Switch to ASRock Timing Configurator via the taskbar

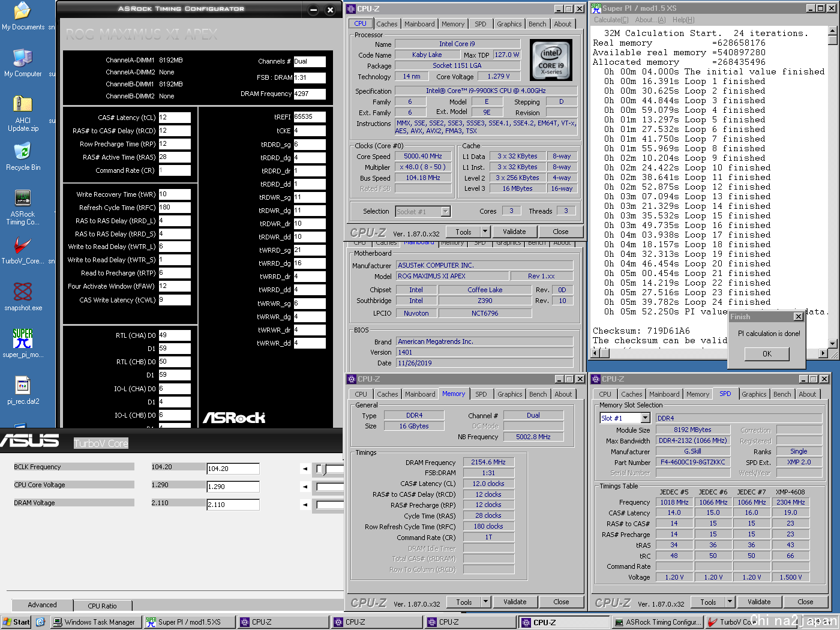(658, 622)
